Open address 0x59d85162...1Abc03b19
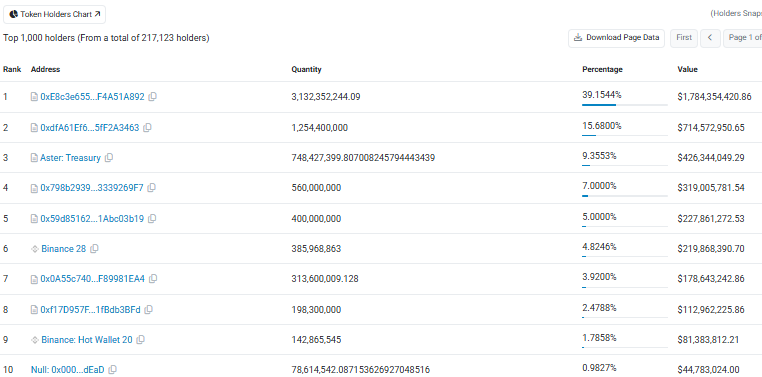This screenshot has width=762, height=377. tap(92, 219)
